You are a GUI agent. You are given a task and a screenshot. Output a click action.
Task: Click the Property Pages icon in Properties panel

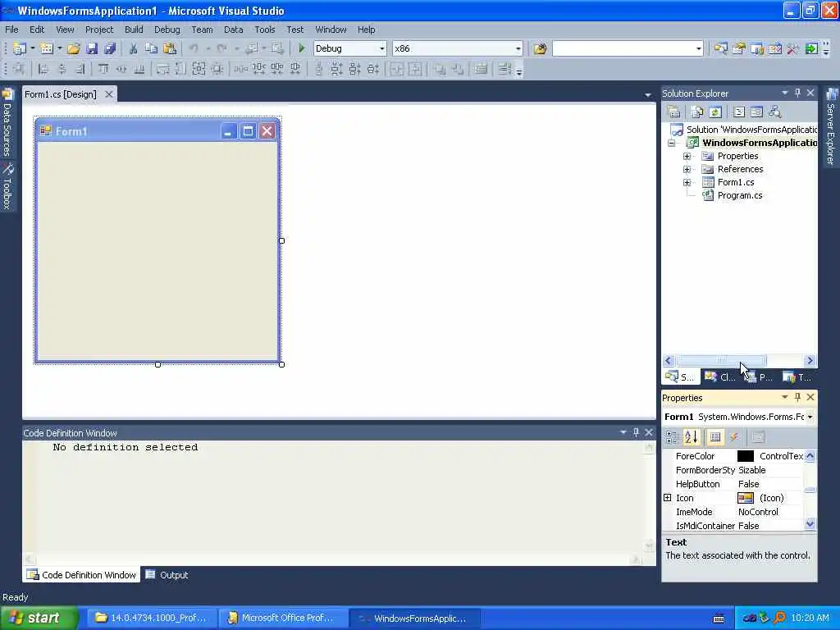[x=757, y=437]
